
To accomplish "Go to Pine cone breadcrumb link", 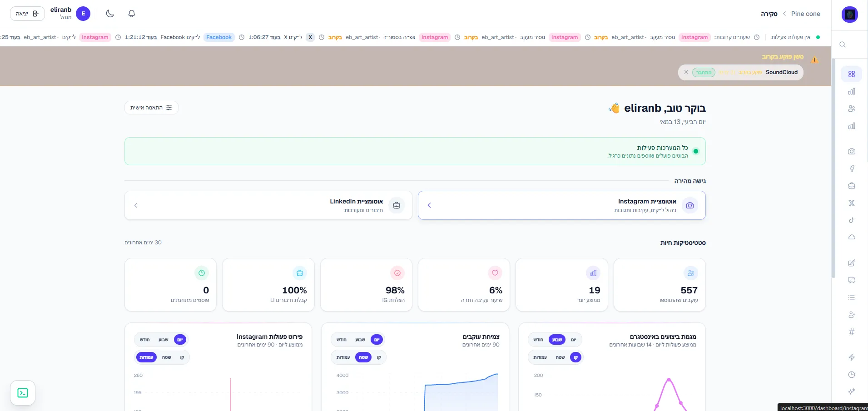I will pos(806,14).
